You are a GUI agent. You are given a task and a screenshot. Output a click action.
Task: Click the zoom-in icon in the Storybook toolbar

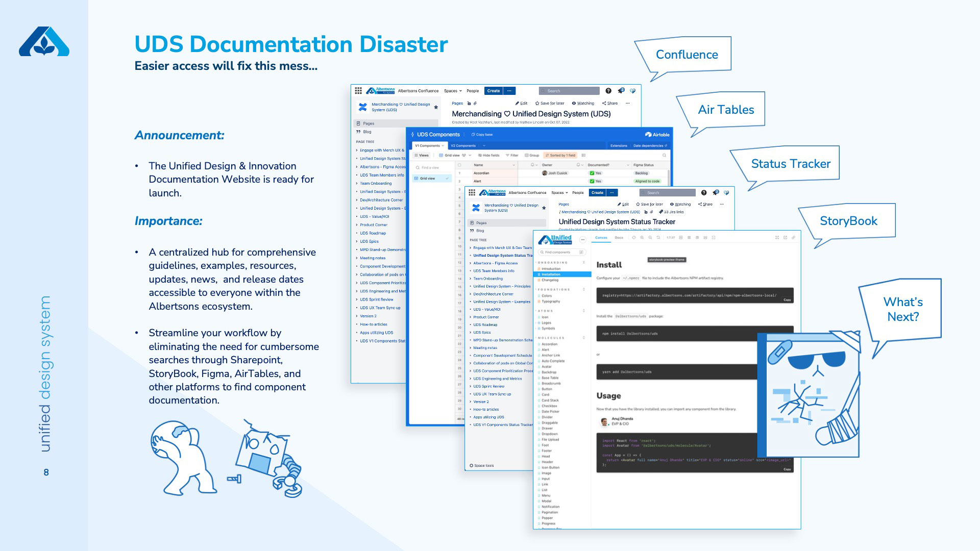click(642, 238)
